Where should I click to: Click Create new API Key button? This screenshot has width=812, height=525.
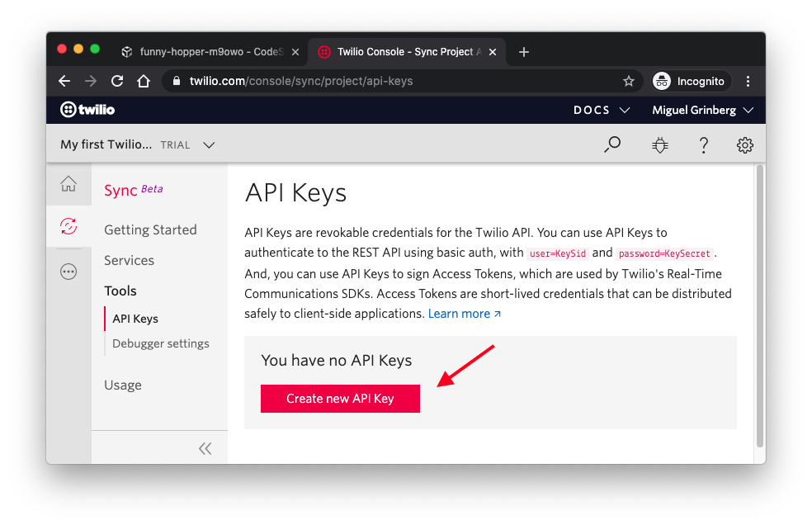pyautogui.click(x=340, y=399)
